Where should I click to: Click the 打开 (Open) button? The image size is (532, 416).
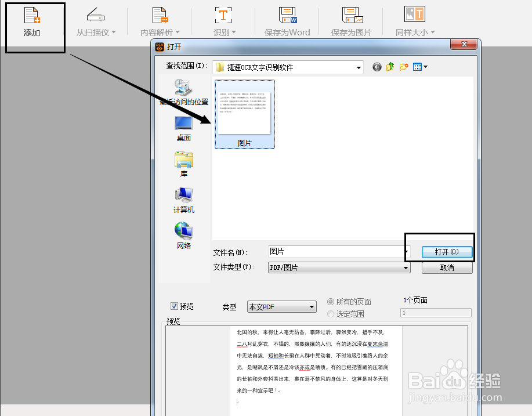click(446, 252)
